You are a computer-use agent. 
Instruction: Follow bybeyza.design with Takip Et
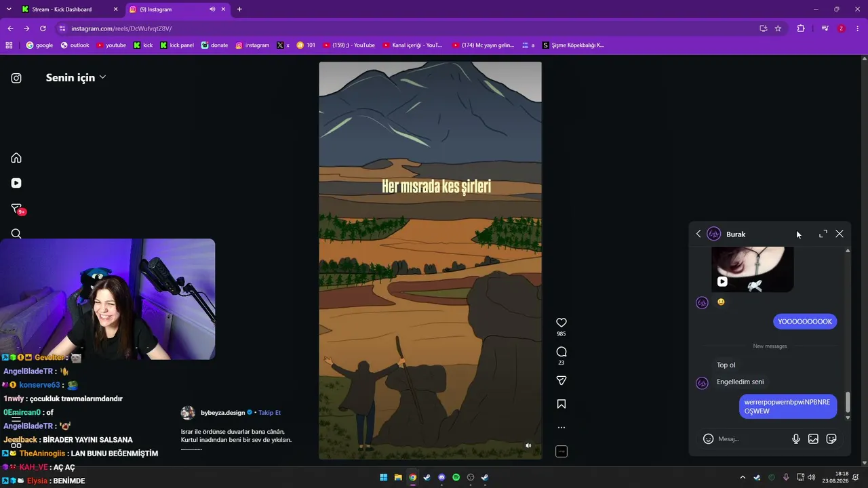point(269,412)
